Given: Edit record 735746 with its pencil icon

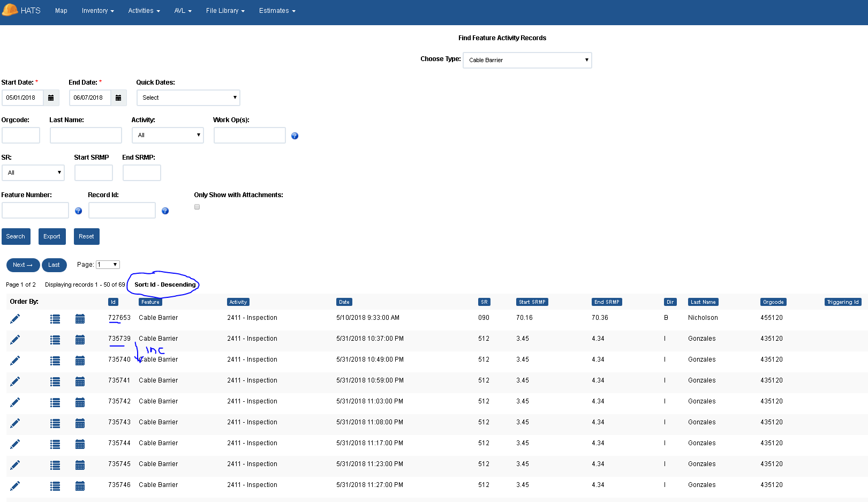Looking at the screenshot, I should 15,485.
